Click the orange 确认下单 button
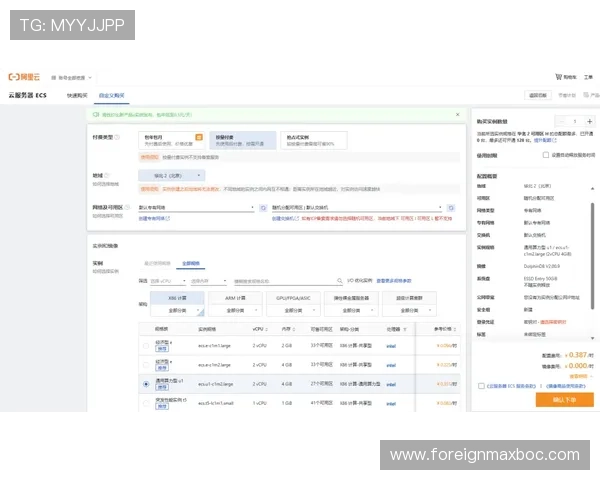 tap(564, 399)
